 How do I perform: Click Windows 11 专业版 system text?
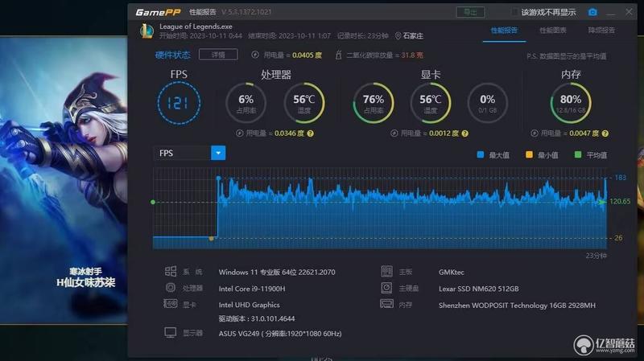coord(276,272)
